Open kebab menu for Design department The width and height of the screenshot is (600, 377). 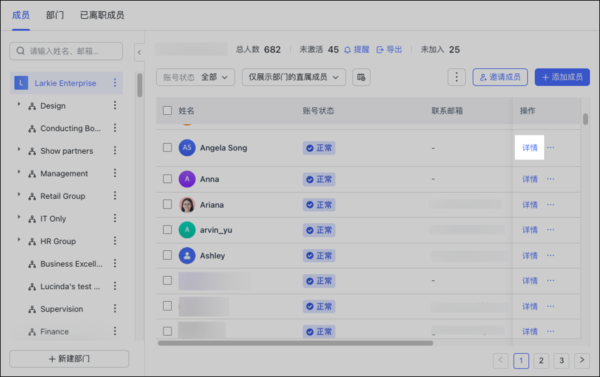[115, 105]
